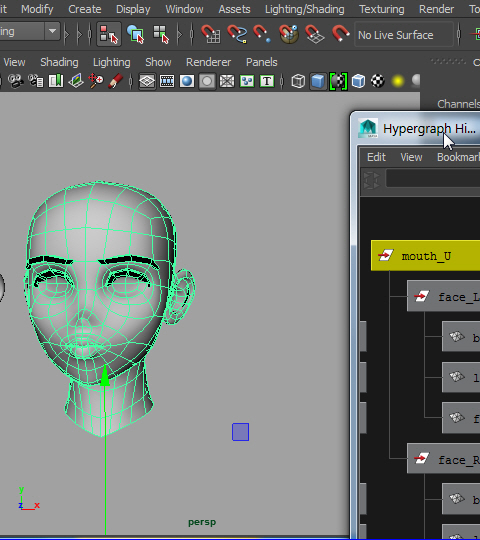This screenshot has width=480, height=540.
Task: Open Hypergraph Edit menu
Action: pos(376,157)
